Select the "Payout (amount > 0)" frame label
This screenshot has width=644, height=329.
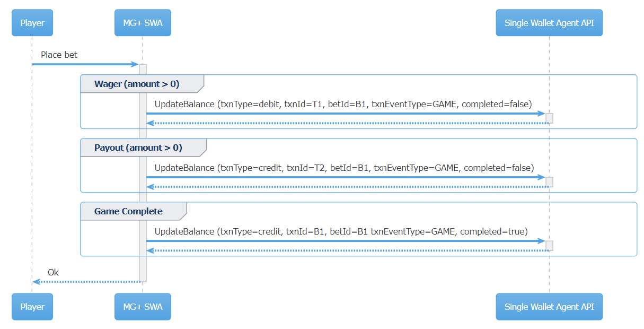[x=138, y=148]
